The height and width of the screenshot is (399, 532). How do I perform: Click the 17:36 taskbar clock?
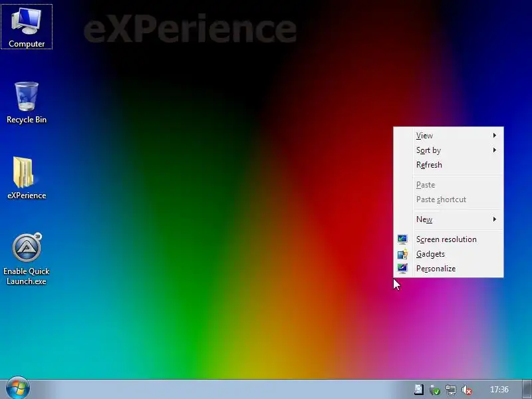pyautogui.click(x=499, y=390)
